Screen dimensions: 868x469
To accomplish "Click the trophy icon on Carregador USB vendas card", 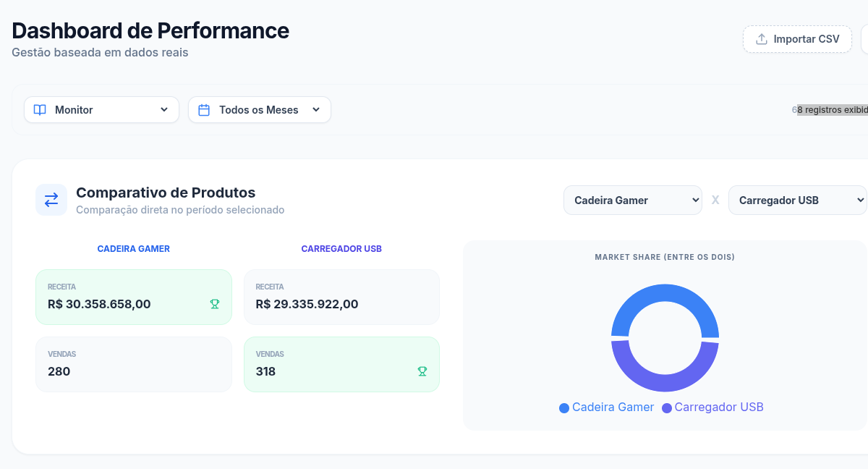I will [x=422, y=371].
